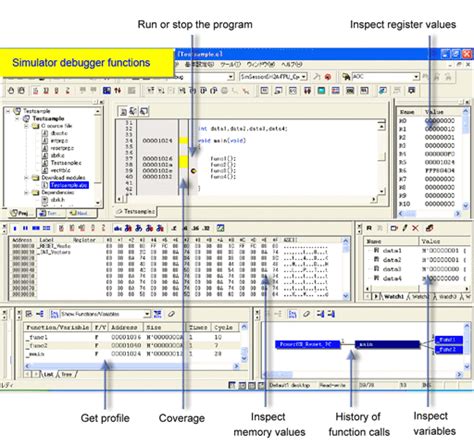
Task: Select the Testsample.c editor tab
Action: click(x=136, y=211)
